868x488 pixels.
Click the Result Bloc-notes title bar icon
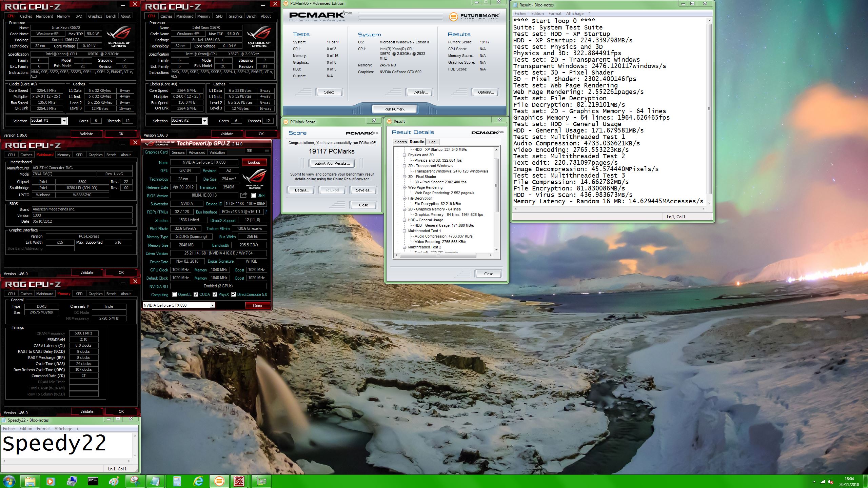(x=516, y=5)
